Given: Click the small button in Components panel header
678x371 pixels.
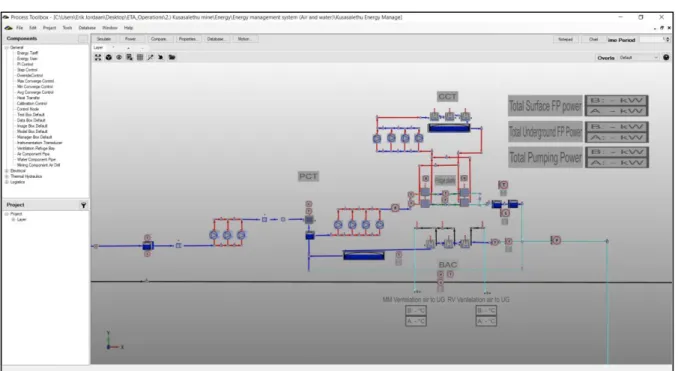Looking at the screenshot, I should pyautogui.click(x=83, y=39).
